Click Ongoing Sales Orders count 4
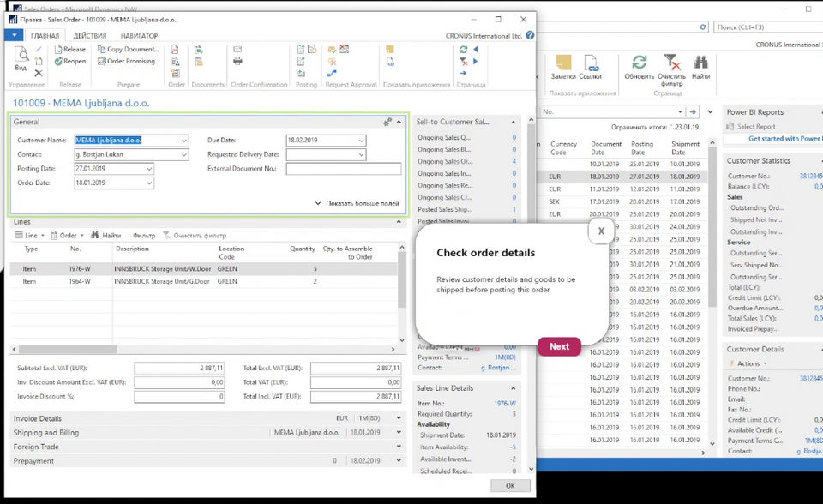This screenshot has width=823, height=504. [x=514, y=161]
